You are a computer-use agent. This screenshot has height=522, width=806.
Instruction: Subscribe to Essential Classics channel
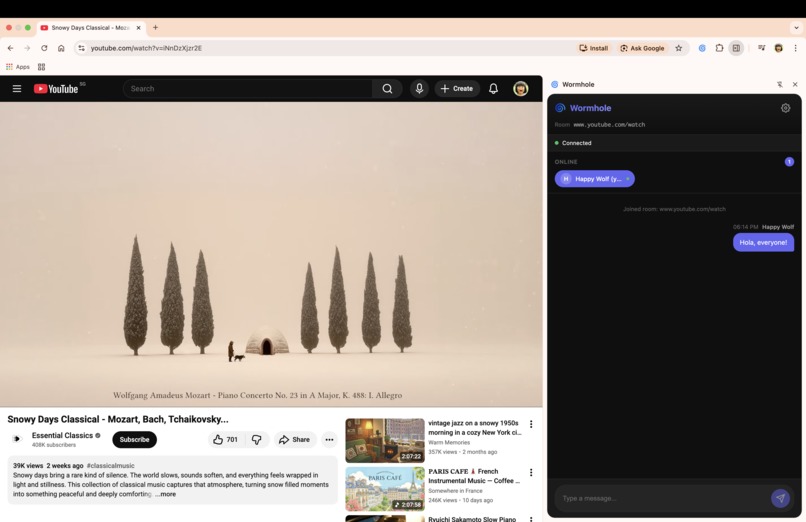point(135,440)
